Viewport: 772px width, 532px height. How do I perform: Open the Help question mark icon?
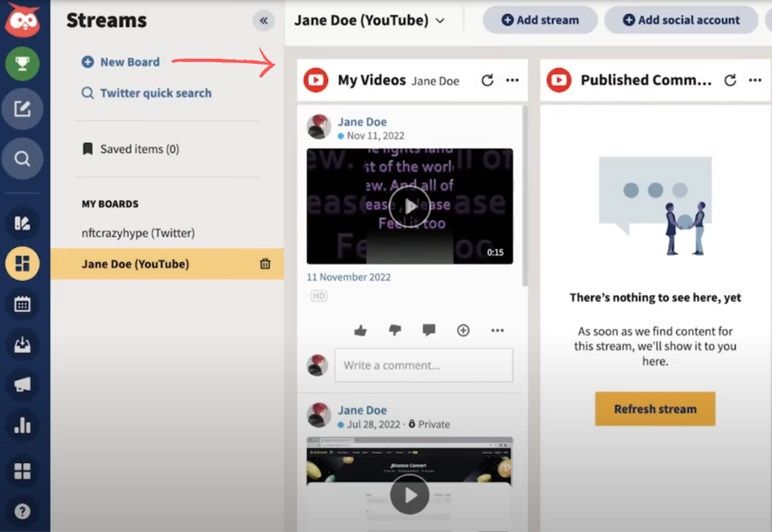click(22, 512)
